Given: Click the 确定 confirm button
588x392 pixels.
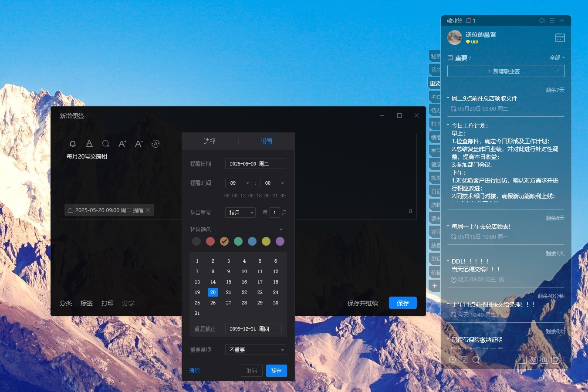Looking at the screenshot, I should 276,371.
